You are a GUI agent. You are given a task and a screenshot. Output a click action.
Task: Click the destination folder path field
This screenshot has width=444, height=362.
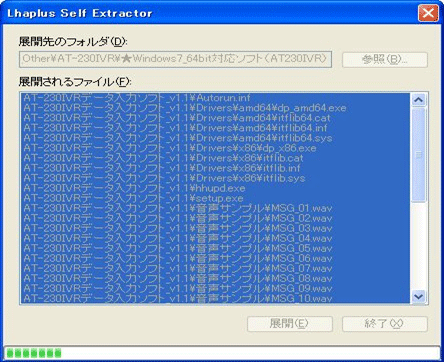[175, 59]
